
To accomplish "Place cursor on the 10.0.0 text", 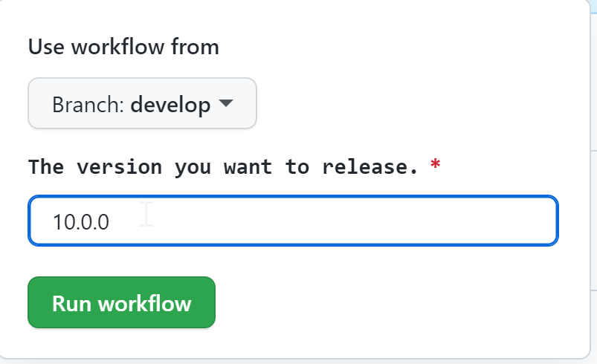I will 81,222.
